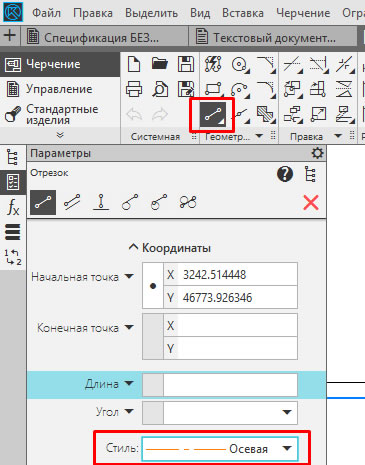Select the Hatch tool
The height and width of the screenshot is (465, 365).
click(x=266, y=115)
